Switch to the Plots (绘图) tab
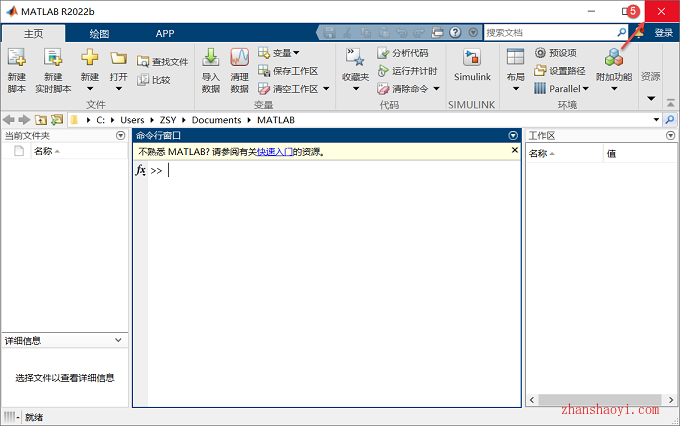The width and height of the screenshot is (680, 426). (x=99, y=34)
